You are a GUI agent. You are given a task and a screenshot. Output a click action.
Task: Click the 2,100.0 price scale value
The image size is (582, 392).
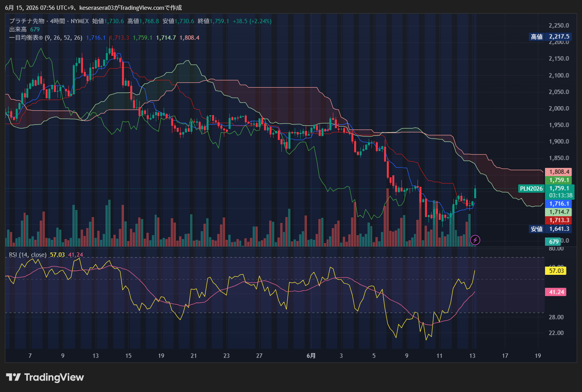(x=559, y=75)
